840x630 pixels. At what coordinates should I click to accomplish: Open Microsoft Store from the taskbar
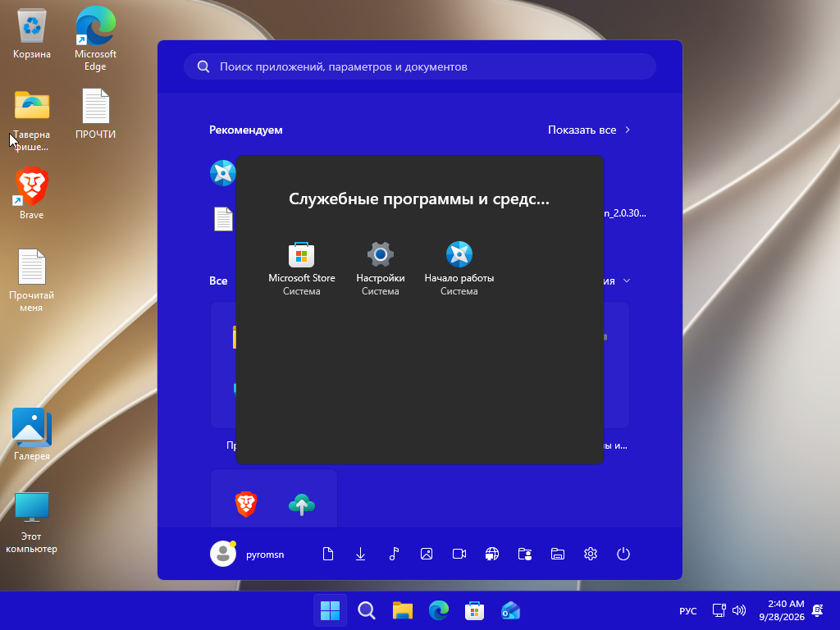coord(475,610)
